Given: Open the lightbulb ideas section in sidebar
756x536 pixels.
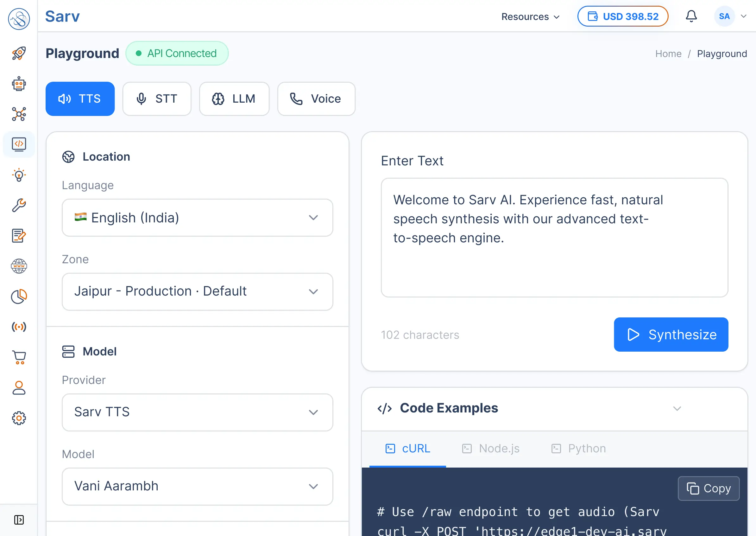Looking at the screenshot, I should pyautogui.click(x=19, y=175).
